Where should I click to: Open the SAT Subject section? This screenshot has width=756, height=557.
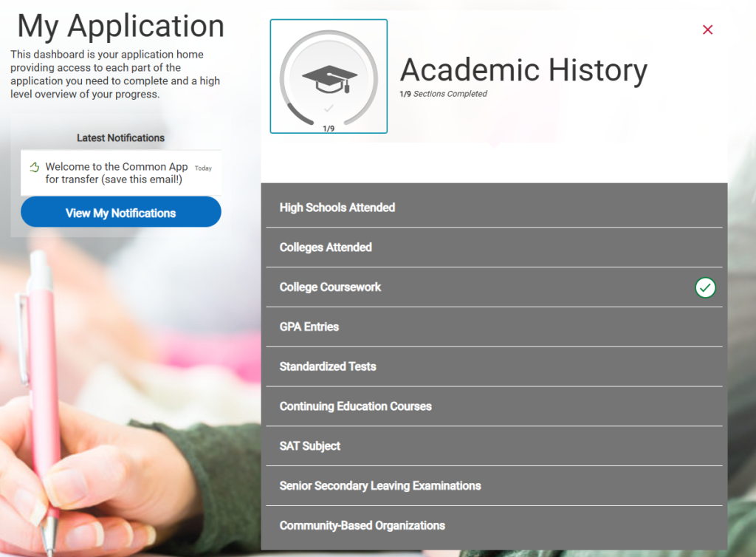[310, 447]
